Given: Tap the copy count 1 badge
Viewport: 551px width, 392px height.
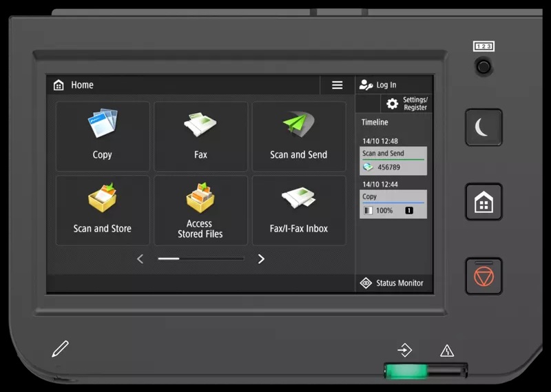Looking at the screenshot, I should tap(409, 211).
